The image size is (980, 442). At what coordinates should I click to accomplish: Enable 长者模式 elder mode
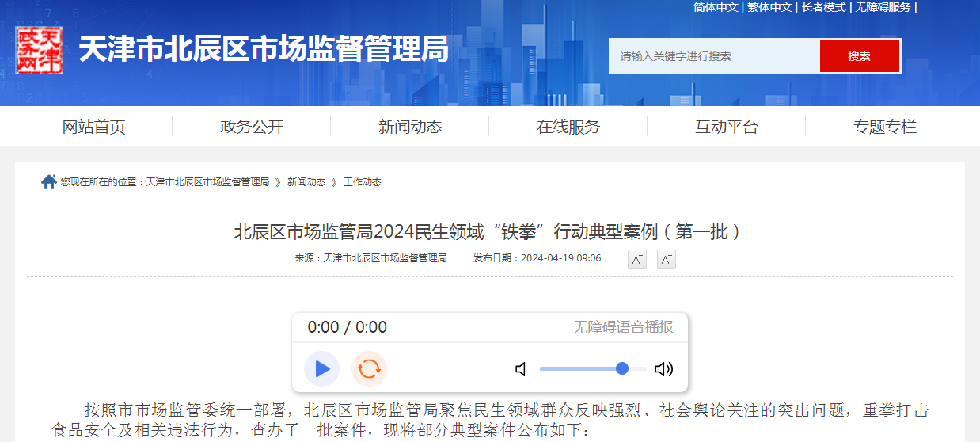pos(823,7)
